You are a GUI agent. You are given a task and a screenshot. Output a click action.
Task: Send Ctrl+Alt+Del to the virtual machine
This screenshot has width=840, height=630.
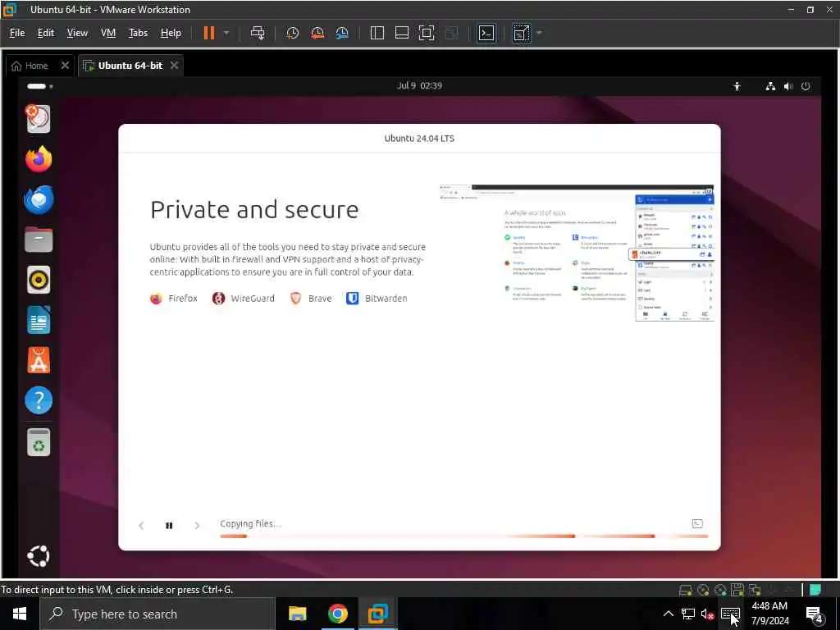pyautogui.click(x=258, y=33)
